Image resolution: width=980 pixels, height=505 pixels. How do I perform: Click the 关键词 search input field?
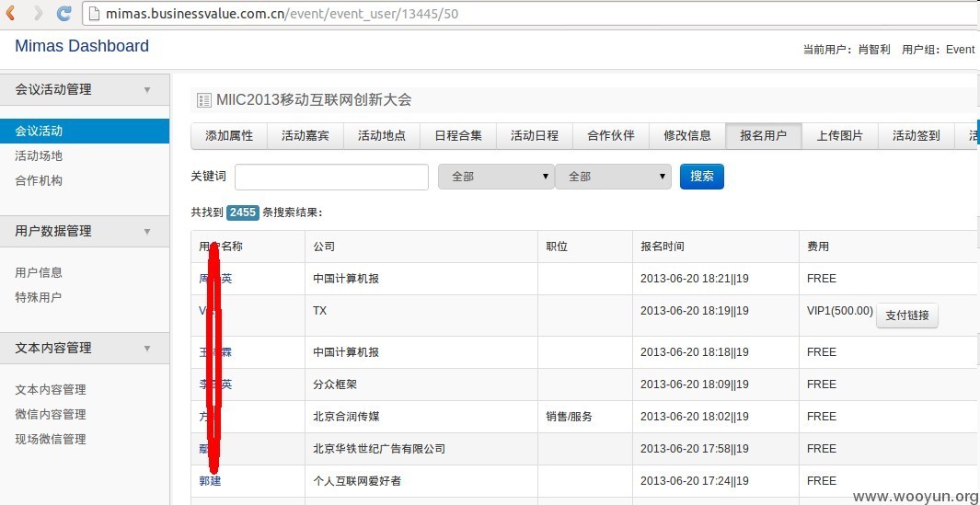click(331, 177)
